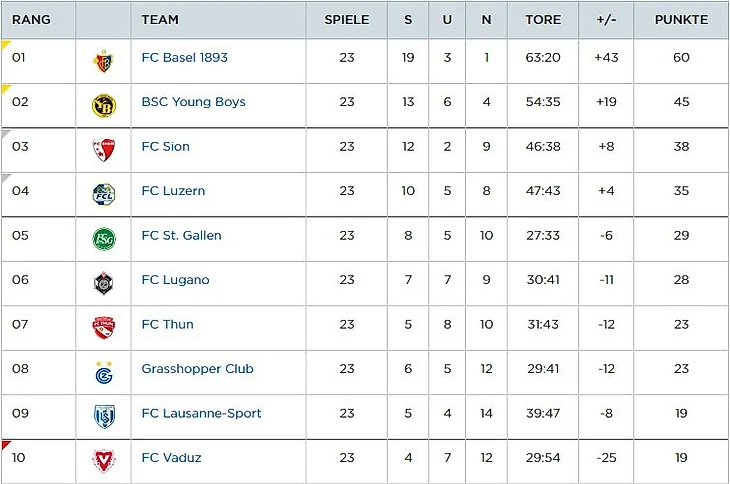Viewport: 730px width, 484px height.
Task: Click the FC Vaduz club crest
Action: 103,459
